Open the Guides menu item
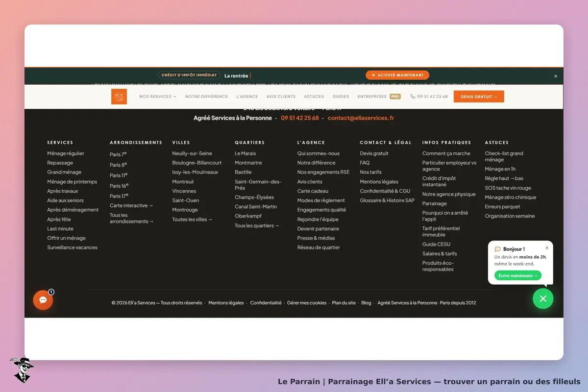Image resolution: width=588 pixels, height=392 pixels. coord(341,97)
